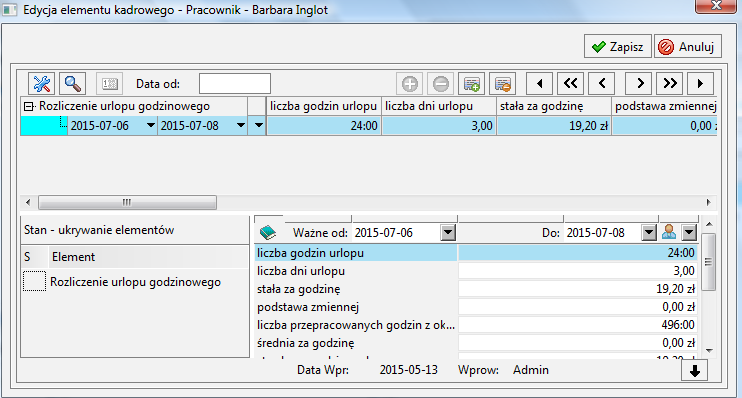Image resolution: width=742 pixels, height=398 pixels.
Task: Click details vertical scrollbar up arrow
Action: [709, 224]
